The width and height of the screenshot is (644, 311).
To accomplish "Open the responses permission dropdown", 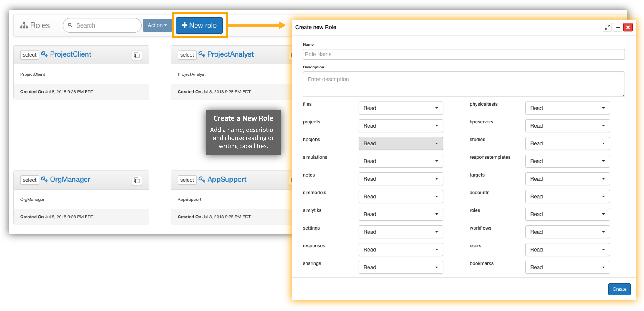I will 401,250.
